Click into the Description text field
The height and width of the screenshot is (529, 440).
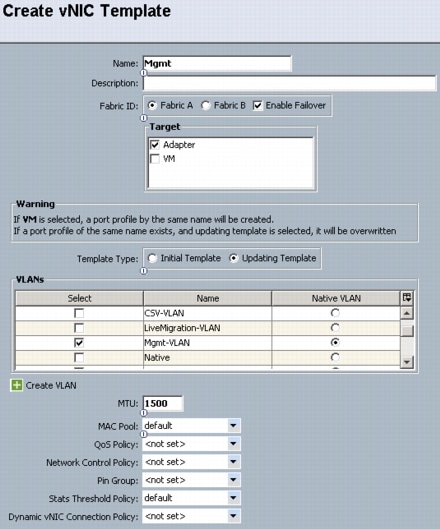click(x=290, y=83)
